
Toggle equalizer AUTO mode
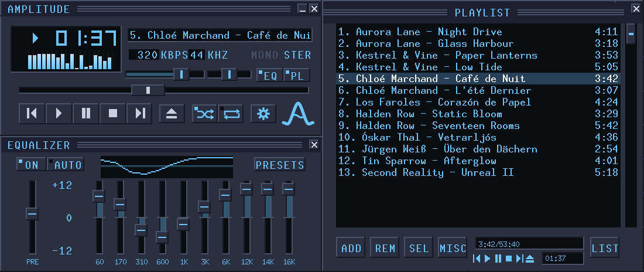tap(66, 164)
